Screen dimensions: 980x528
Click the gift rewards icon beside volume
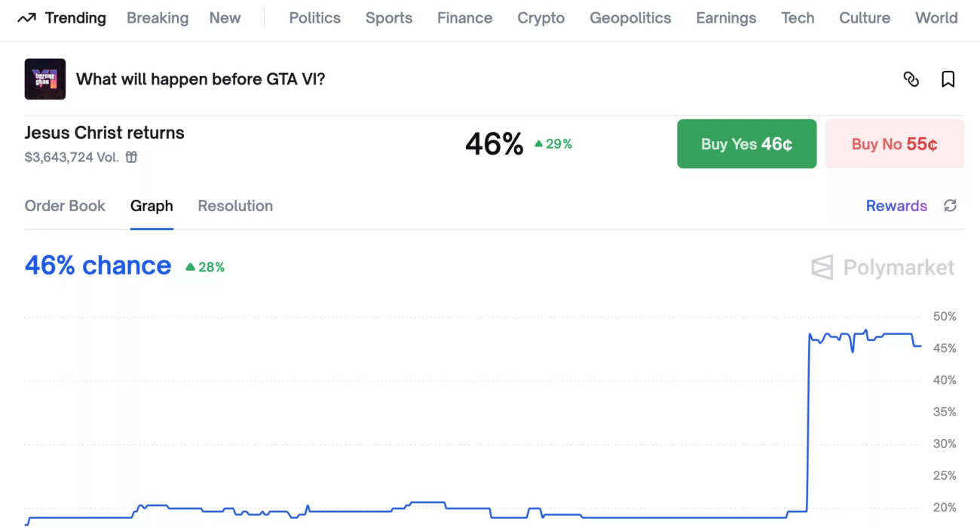(x=132, y=157)
